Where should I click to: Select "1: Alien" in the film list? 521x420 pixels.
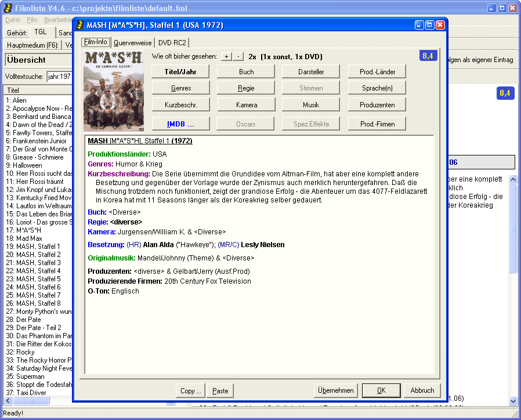[16, 100]
